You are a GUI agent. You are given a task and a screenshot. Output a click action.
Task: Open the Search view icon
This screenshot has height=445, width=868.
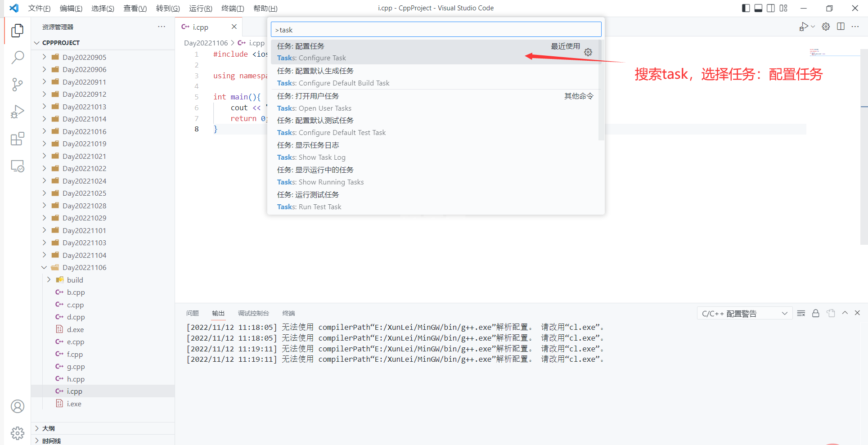tap(17, 57)
